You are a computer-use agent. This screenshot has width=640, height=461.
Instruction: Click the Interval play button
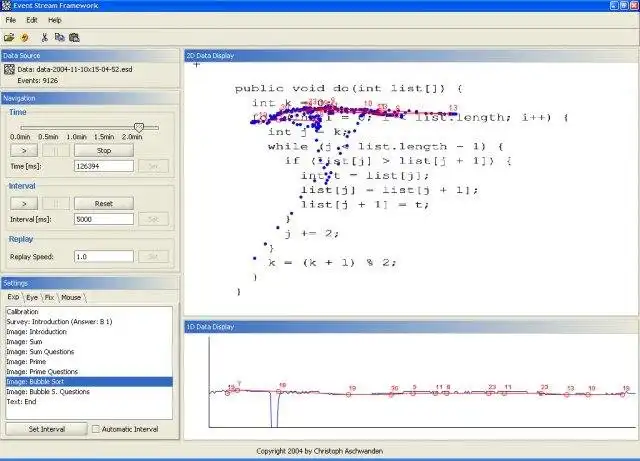click(24, 203)
